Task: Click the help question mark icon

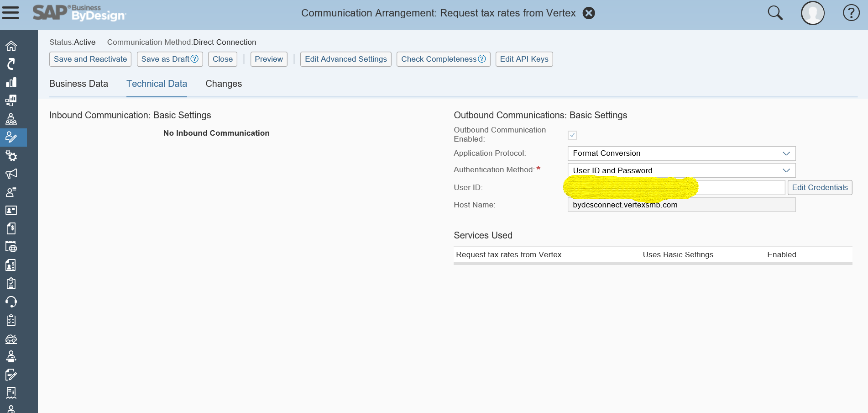Action: [851, 13]
